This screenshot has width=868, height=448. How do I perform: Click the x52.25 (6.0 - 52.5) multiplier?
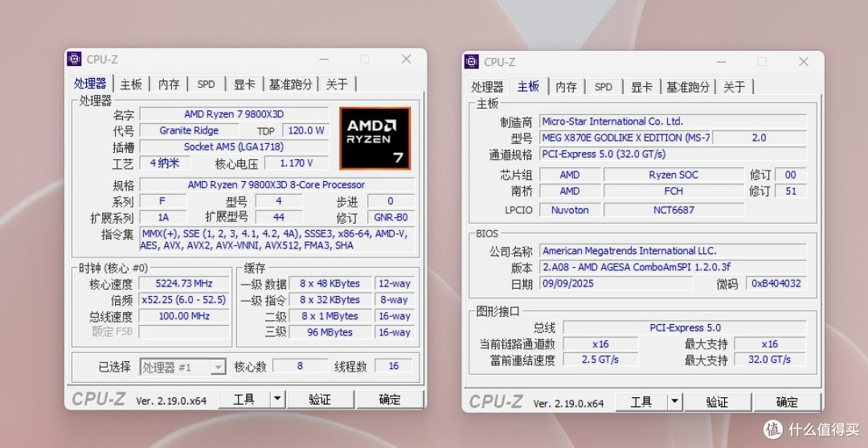(184, 299)
